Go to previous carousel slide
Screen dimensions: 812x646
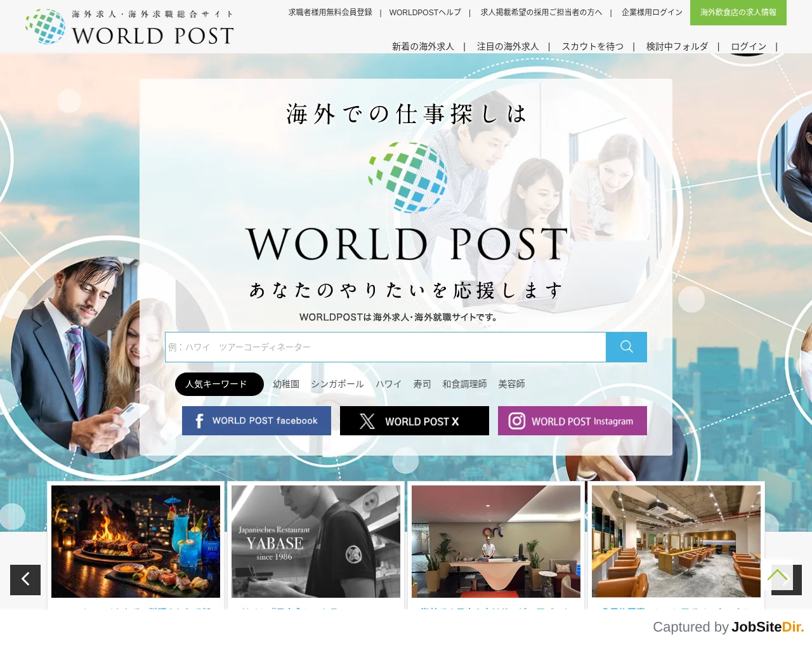click(x=25, y=579)
